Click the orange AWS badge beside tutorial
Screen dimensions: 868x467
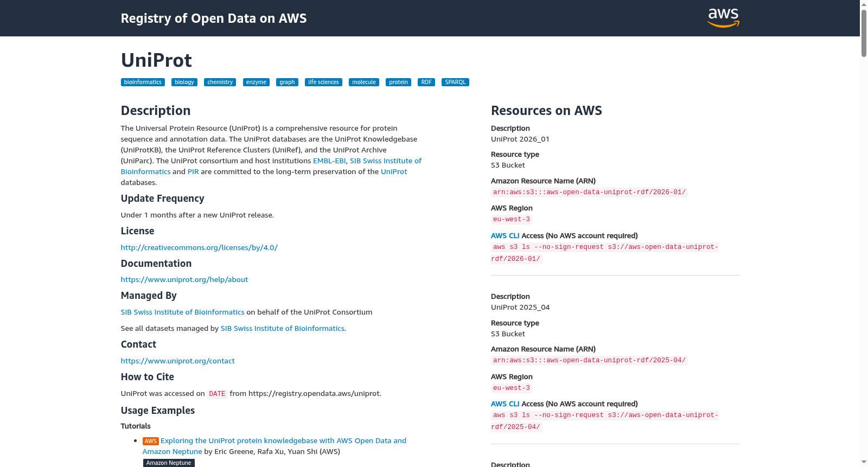click(x=150, y=442)
